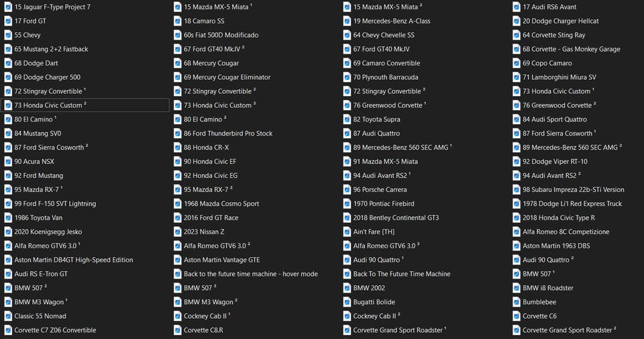This screenshot has width=644, height=339.
Task: Select 1978 Dodge Li'l Red Express Truck
Action: coord(572,204)
